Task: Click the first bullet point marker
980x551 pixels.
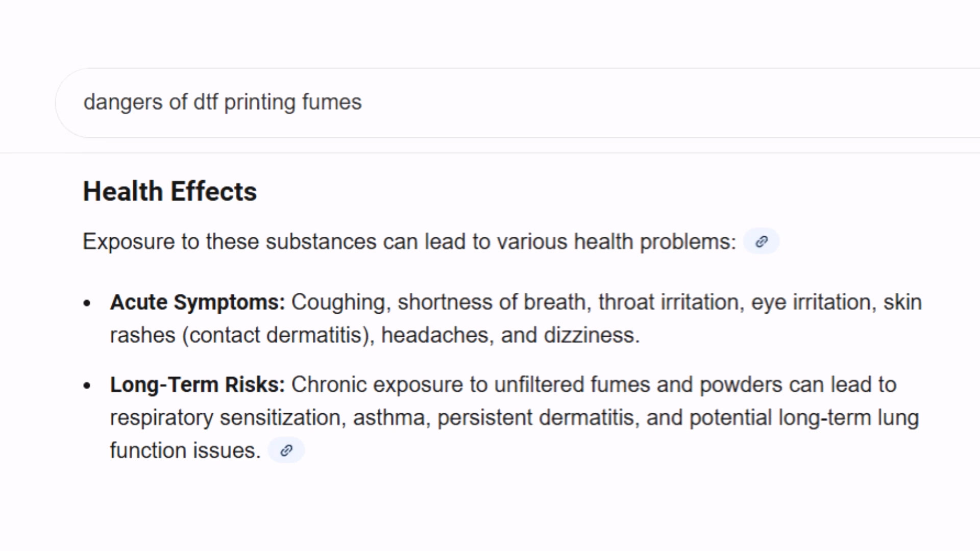Action: point(88,302)
